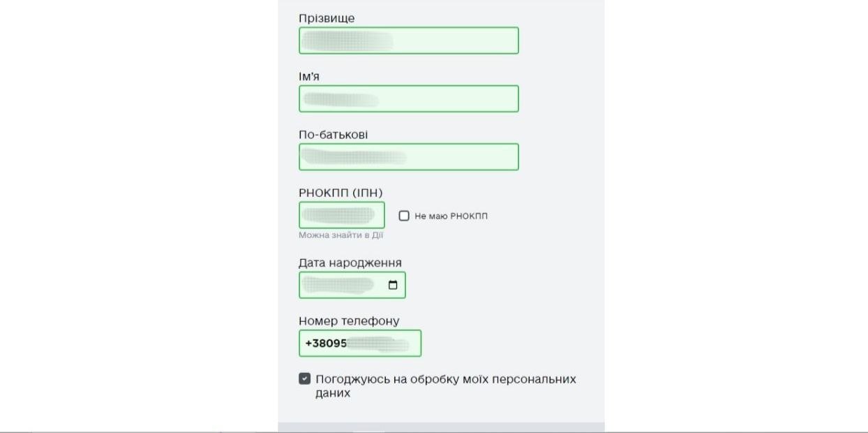Click the 'Номер телефону' field label

tap(349, 321)
